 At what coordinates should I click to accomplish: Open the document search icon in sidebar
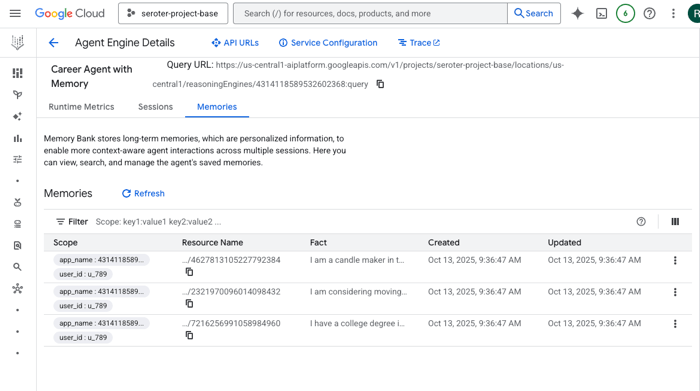click(17, 245)
